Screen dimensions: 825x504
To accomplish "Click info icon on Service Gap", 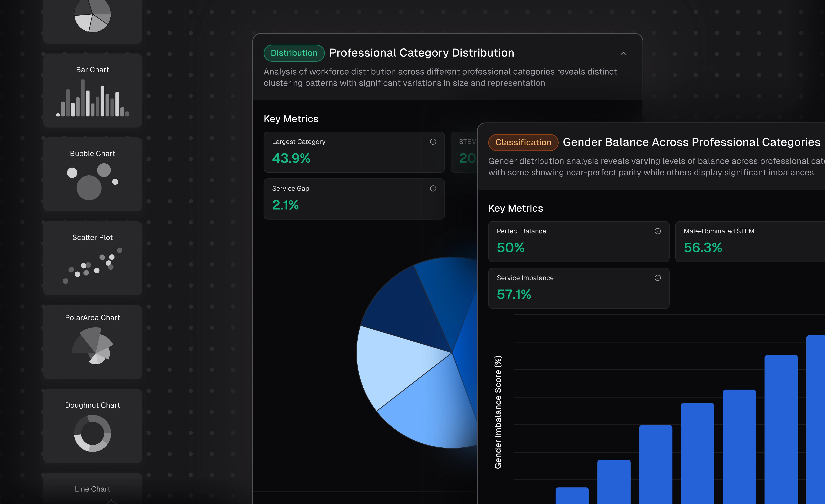I will point(433,189).
